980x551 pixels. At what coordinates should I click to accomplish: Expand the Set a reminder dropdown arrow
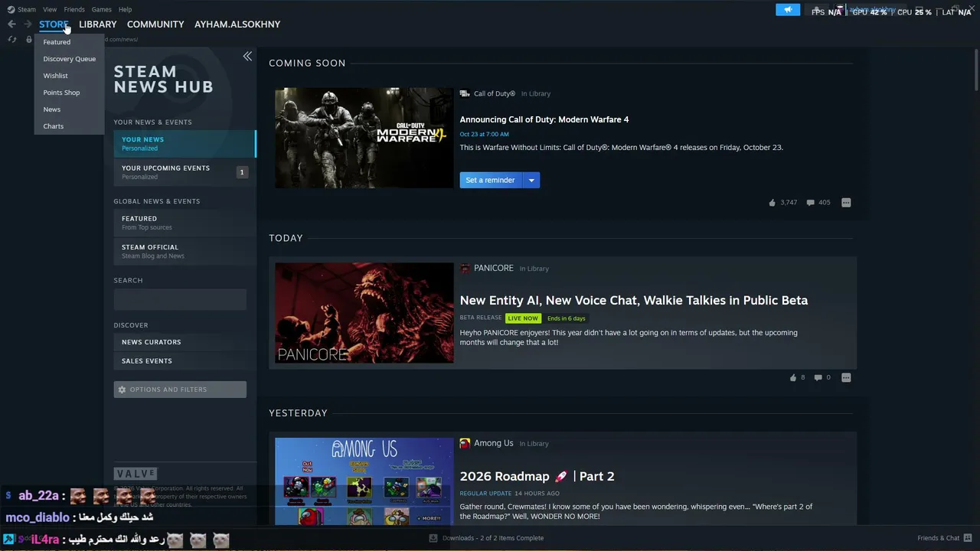coord(531,180)
